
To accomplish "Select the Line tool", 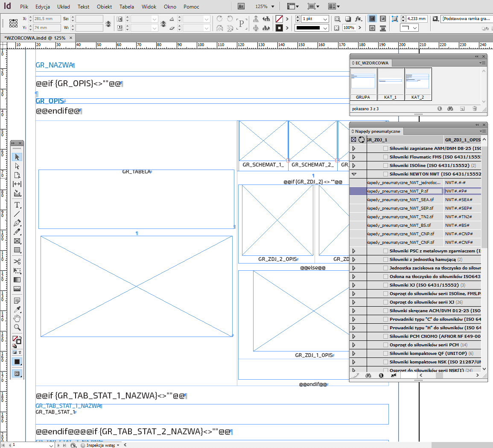I will [17, 214].
